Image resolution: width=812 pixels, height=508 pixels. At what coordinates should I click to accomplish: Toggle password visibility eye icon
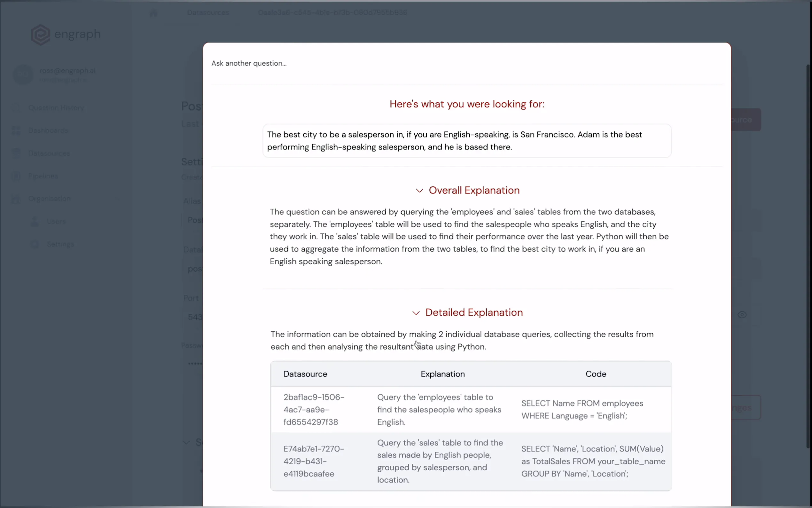742,315
